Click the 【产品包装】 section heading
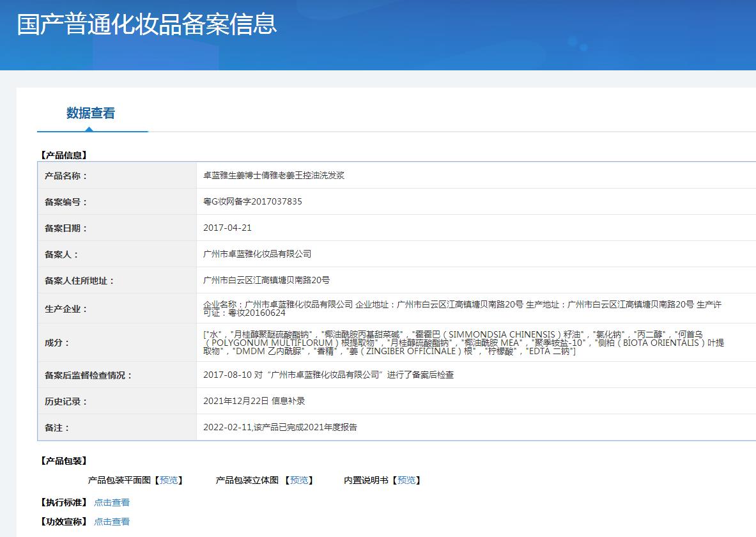 pyautogui.click(x=63, y=461)
